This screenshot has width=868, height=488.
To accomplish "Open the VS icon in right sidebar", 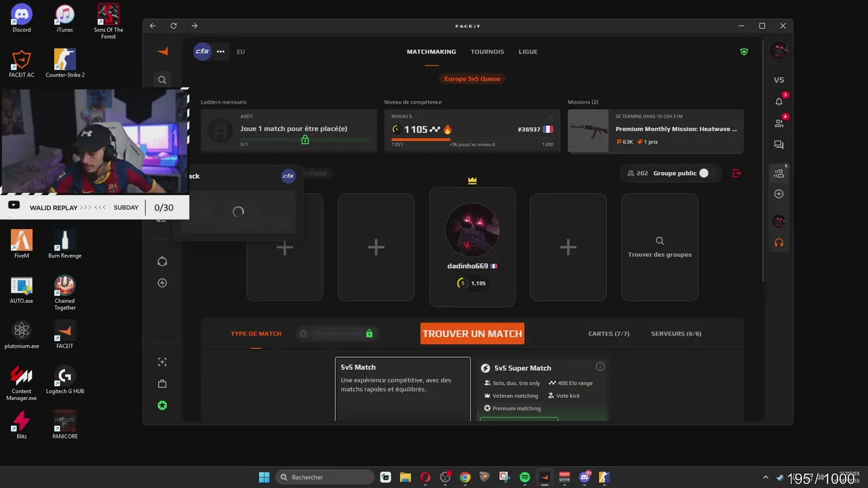I will (x=779, y=80).
